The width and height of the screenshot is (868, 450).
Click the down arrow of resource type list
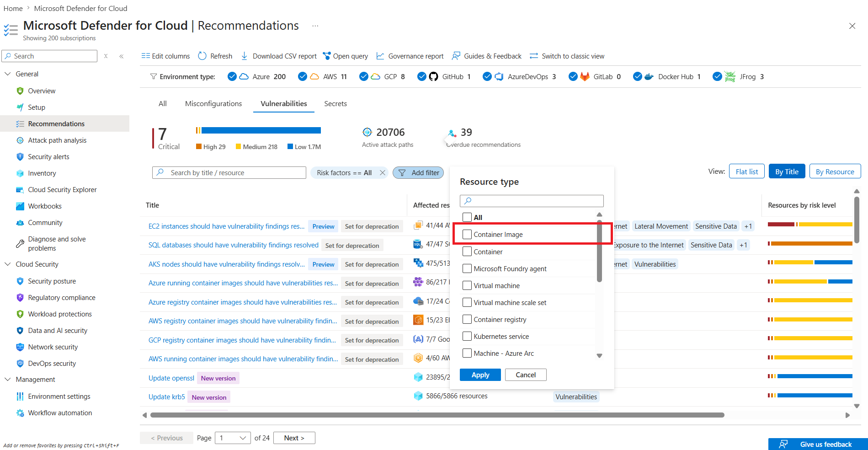coord(599,356)
